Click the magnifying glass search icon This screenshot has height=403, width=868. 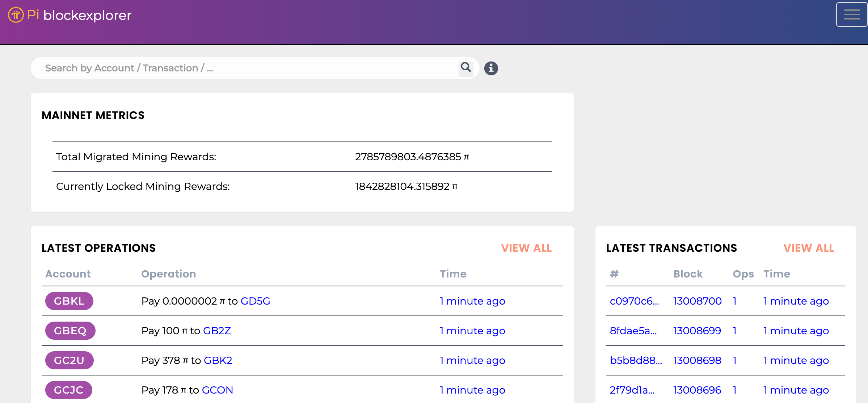[465, 68]
